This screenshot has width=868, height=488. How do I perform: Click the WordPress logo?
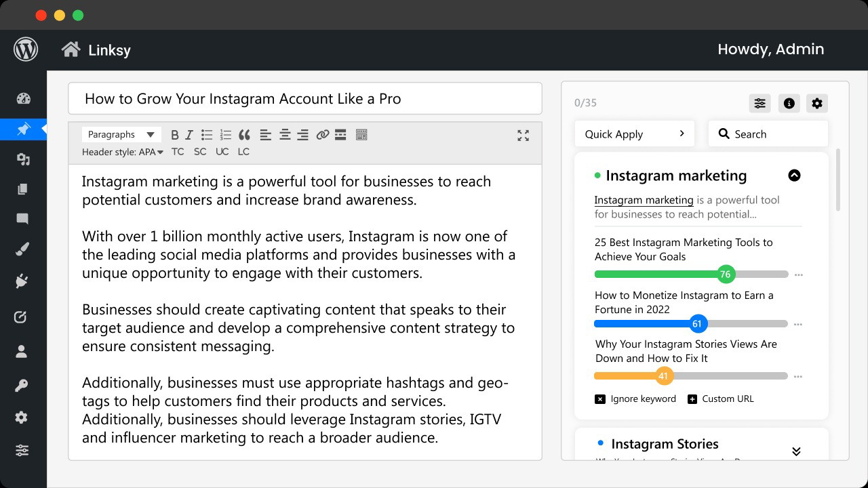[x=26, y=49]
